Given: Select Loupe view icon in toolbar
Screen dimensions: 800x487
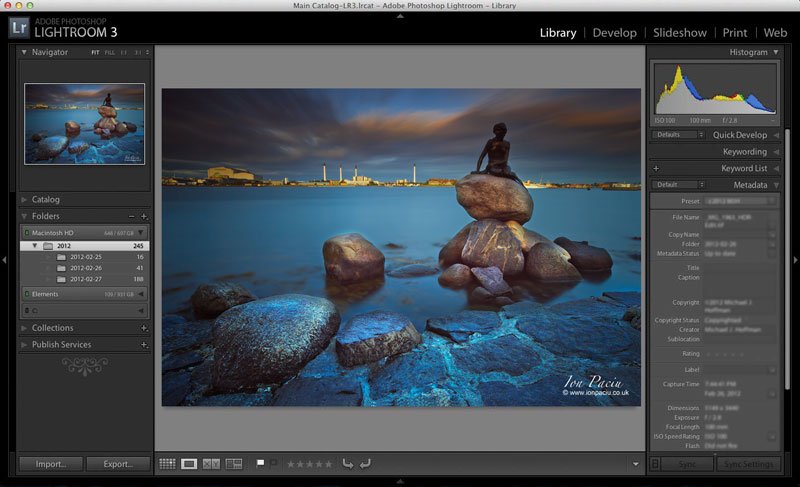Looking at the screenshot, I should point(189,464).
